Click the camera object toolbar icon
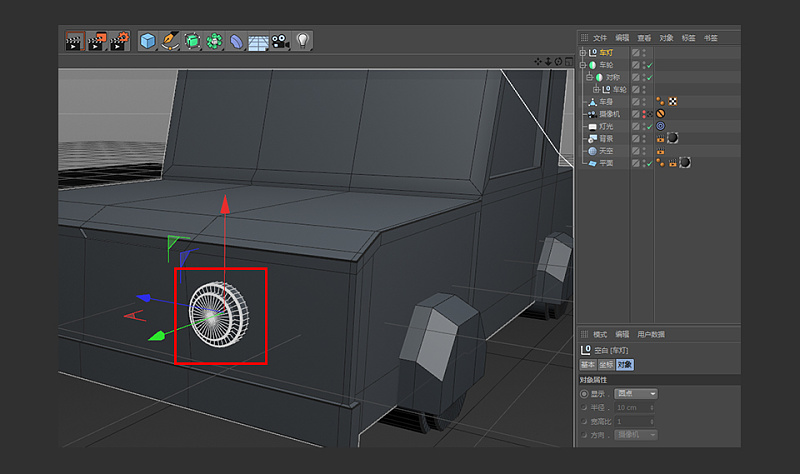 click(280, 41)
